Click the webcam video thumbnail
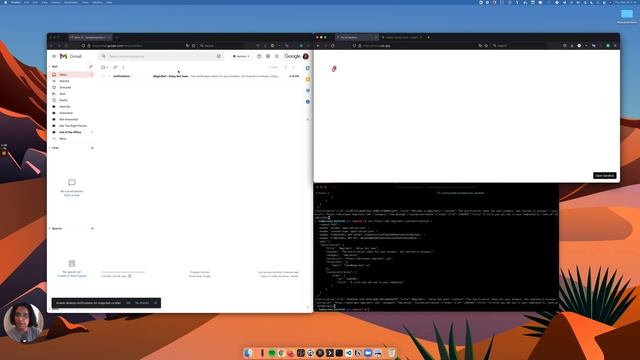This screenshot has height=360, width=640. [24, 323]
